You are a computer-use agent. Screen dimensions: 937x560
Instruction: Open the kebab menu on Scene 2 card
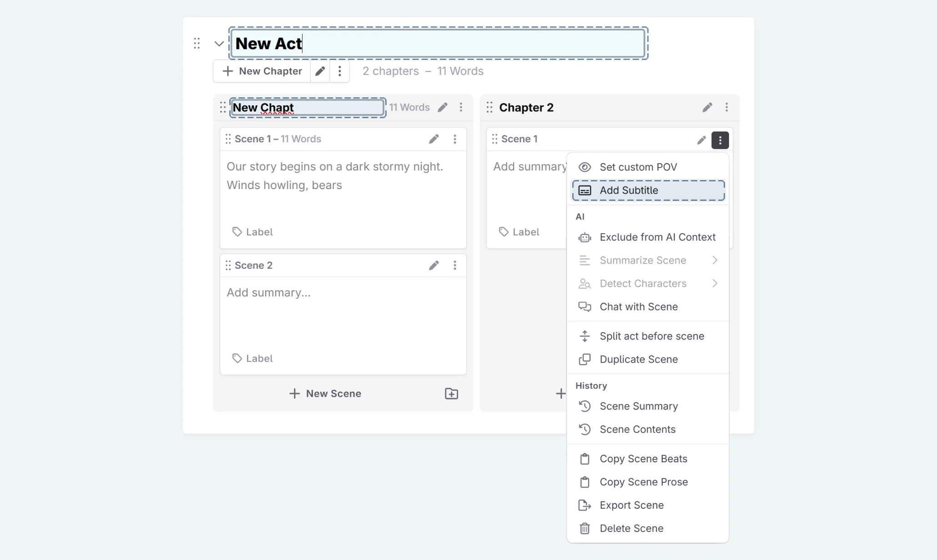[x=455, y=265]
